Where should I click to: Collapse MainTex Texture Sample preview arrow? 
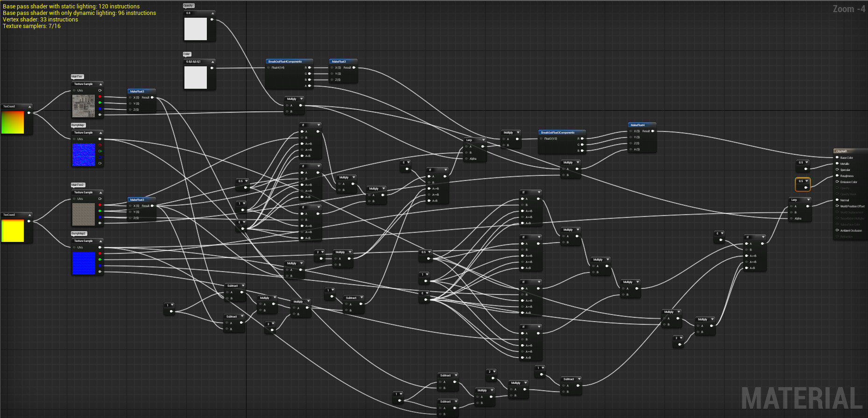point(100,84)
